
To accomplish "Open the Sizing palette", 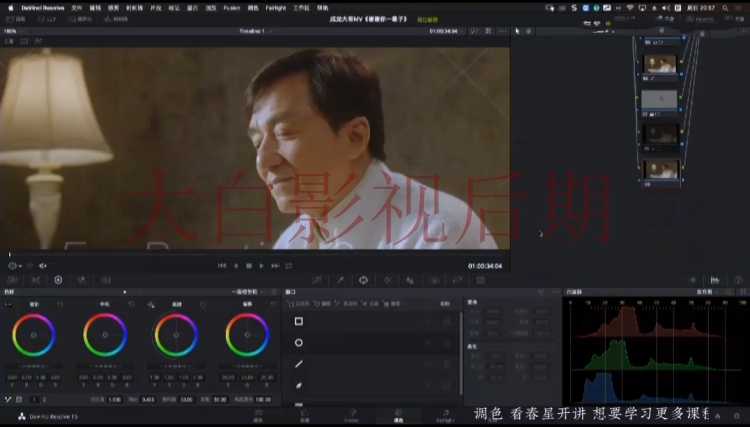I will coord(457,280).
